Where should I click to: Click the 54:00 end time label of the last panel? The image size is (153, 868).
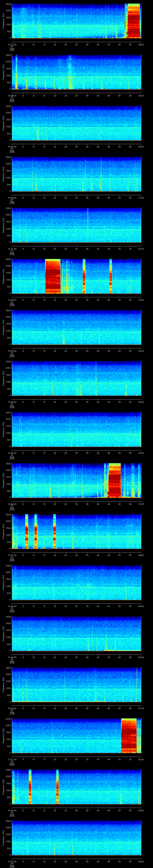[141, 861]
